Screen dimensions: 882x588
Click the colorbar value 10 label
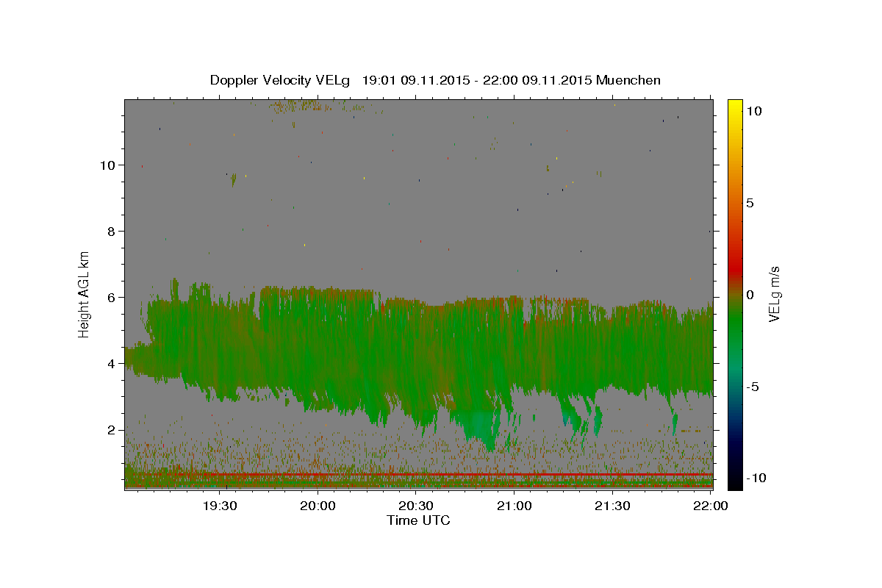pyautogui.click(x=753, y=111)
